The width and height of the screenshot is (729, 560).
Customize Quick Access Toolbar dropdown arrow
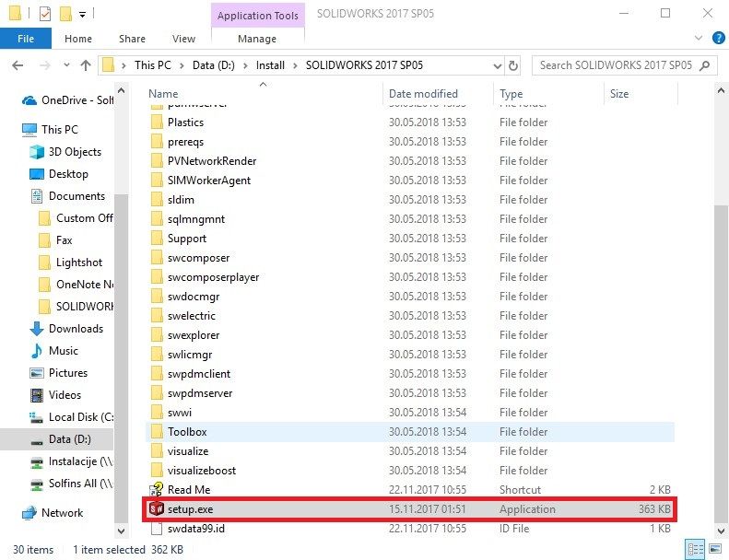tap(82, 15)
